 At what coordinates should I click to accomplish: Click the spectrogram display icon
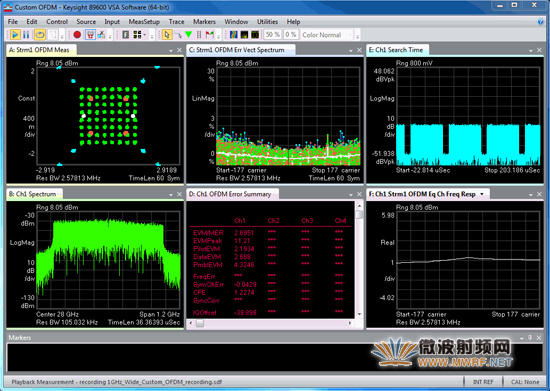point(234,35)
